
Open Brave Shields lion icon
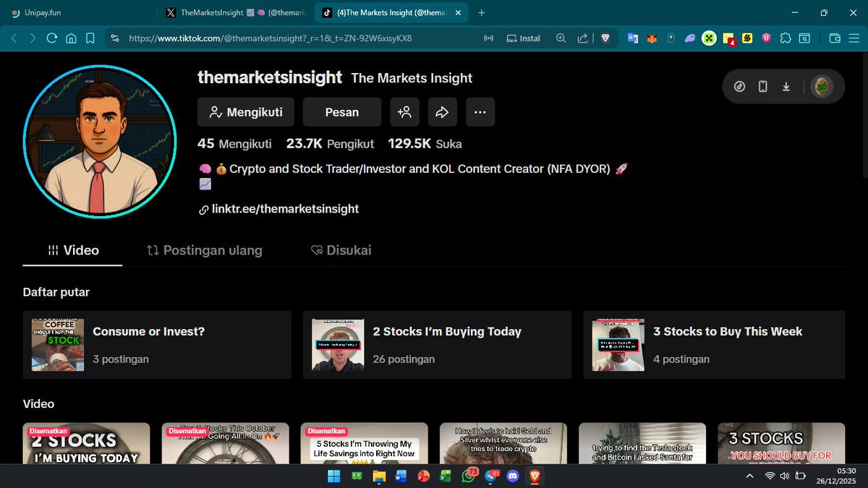coord(605,38)
